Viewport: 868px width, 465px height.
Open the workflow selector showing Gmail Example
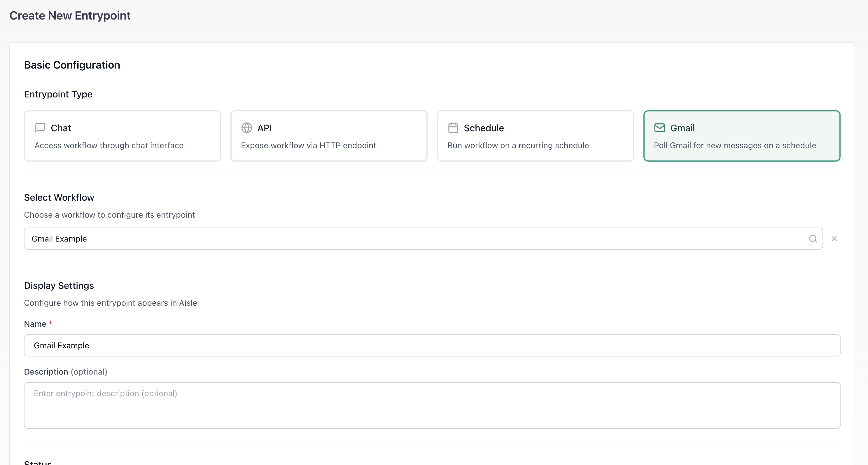click(404, 239)
